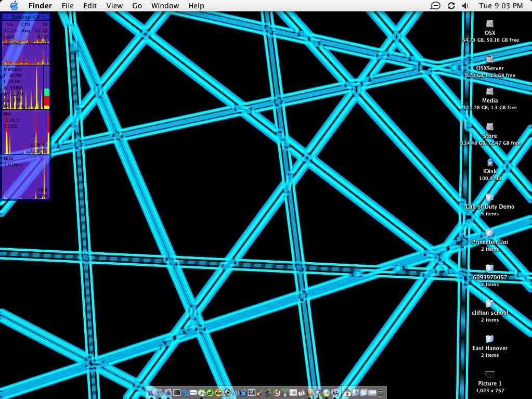Click the Memory graph in monitor widget
The image size is (532, 399).
pyautogui.click(x=26, y=87)
